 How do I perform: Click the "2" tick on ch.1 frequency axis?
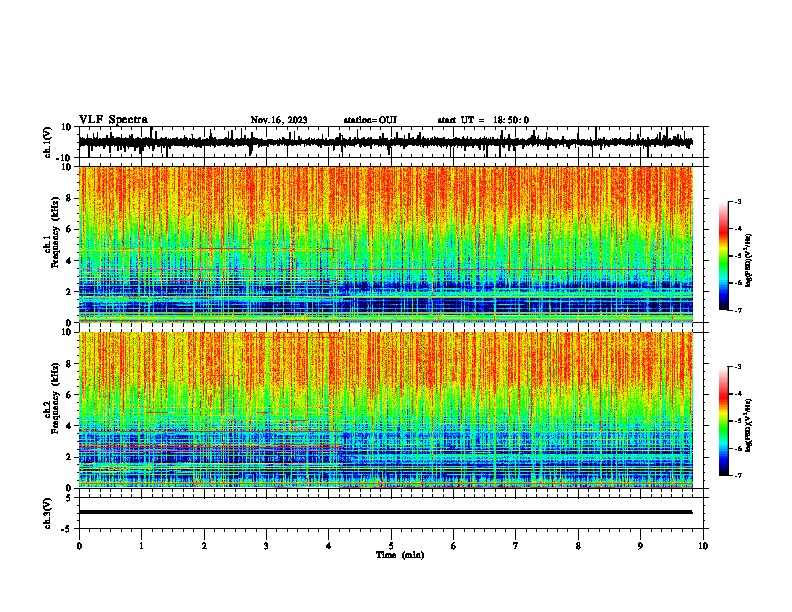coord(69,291)
